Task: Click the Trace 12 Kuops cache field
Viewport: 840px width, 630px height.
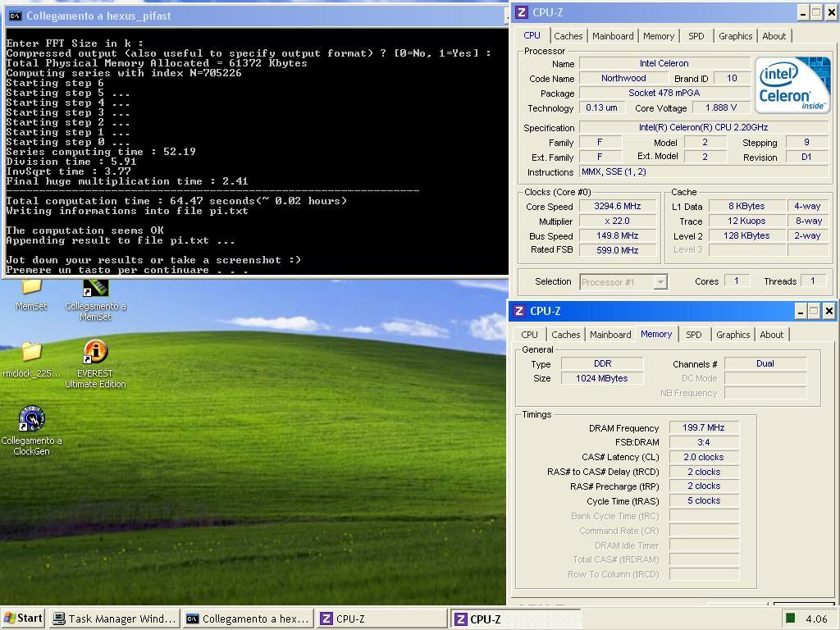Action: [x=746, y=221]
